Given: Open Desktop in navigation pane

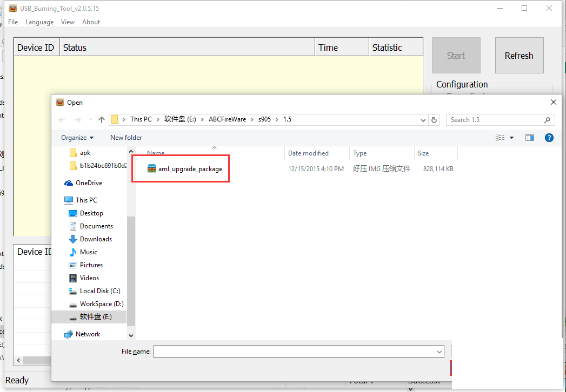Looking at the screenshot, I should click(x=92, y=213).
